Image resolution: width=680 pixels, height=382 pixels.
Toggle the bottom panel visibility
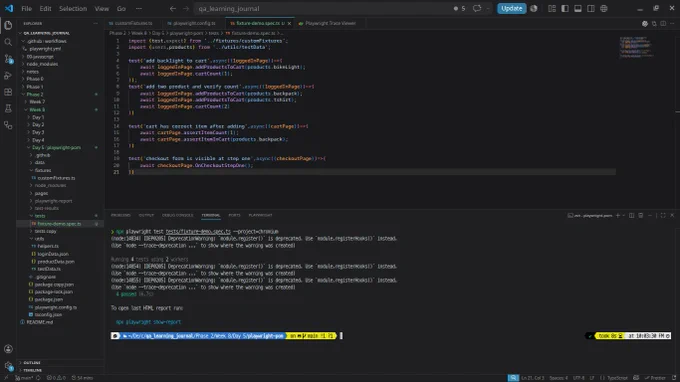(578, 8)
